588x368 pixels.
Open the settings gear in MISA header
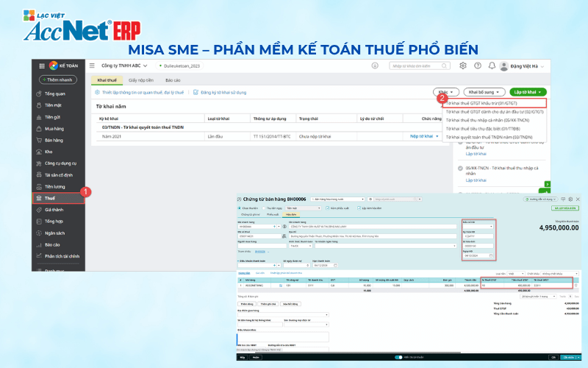[x=463, y=66]
